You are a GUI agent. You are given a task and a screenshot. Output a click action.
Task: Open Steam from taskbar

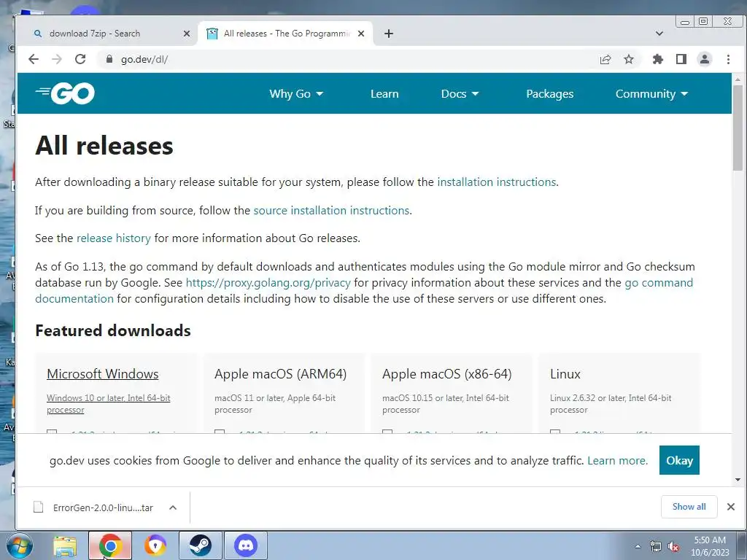click(201, 545)
